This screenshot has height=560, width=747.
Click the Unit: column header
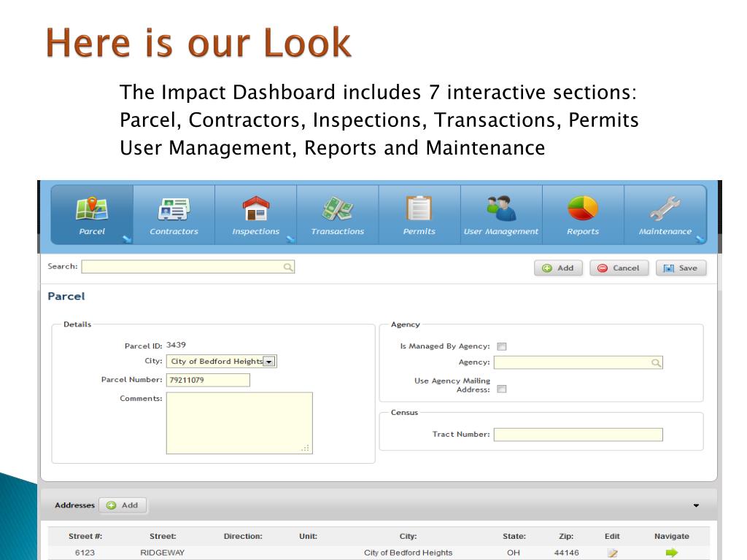pyautogui.click(x=309, y=536)
